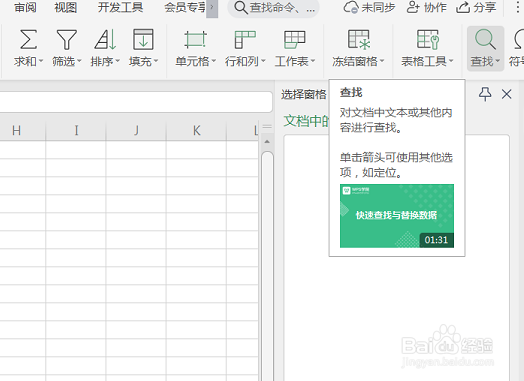524x381 pixels.
Task: Open the Find (查找) dropdown arrow
Action: [x=498, y=61]
